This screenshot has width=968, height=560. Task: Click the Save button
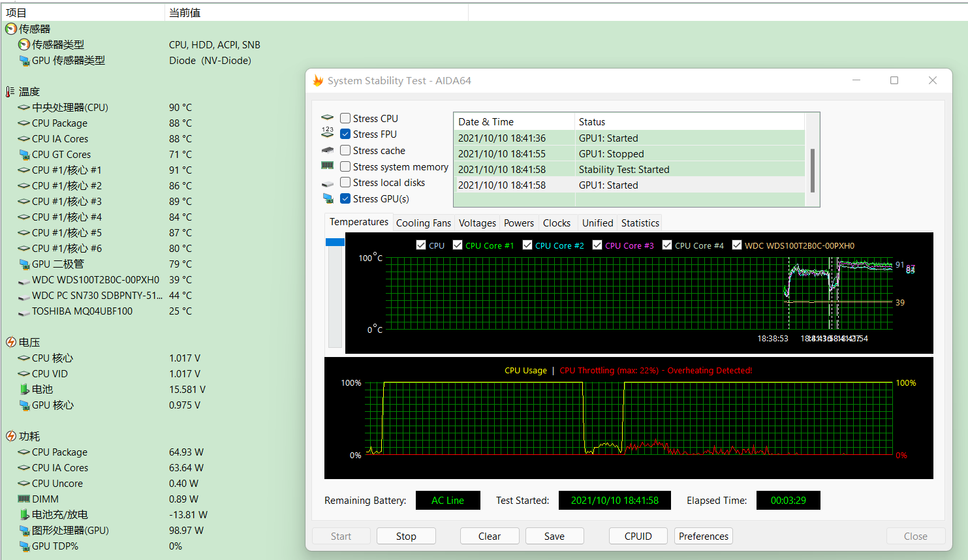[x=554, y=536]
